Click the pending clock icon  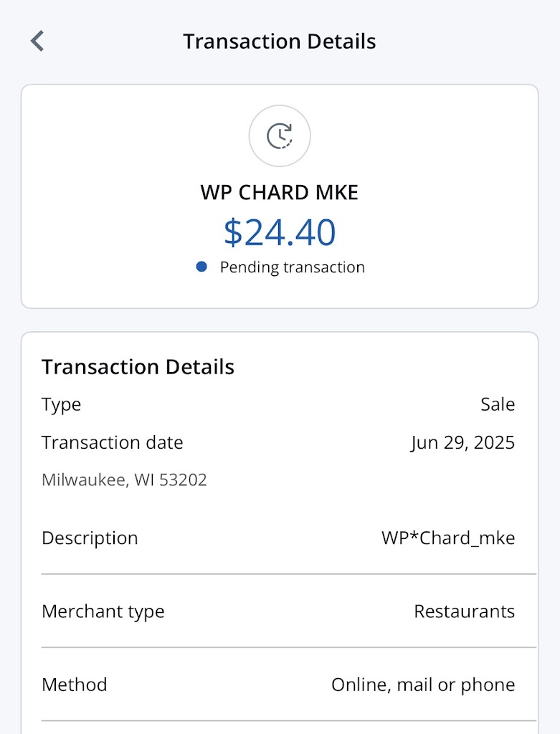[x=280, y=135]
